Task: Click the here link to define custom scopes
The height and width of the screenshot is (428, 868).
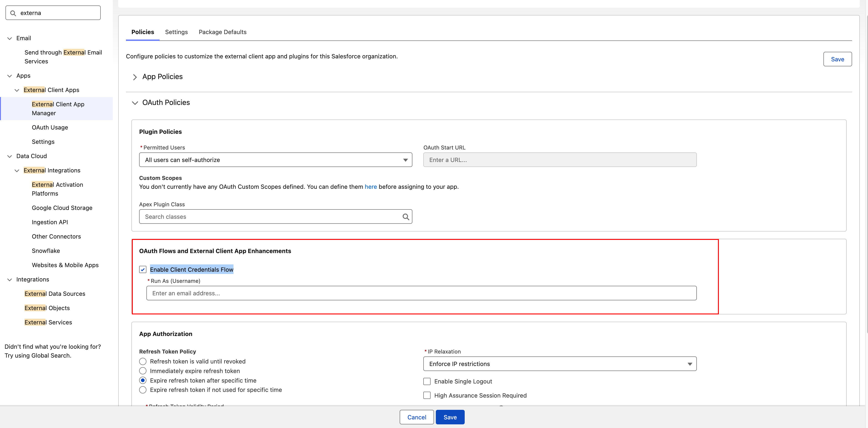Action: [x=371, y=187]
